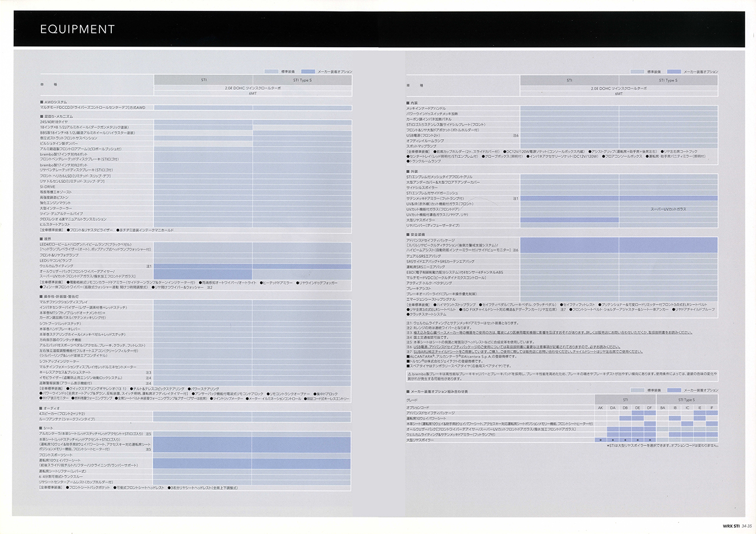This screenshot has height=534, width=756.
Task: Click the デュアルSRSエアバッグ row label
Action: coord(424,256)
